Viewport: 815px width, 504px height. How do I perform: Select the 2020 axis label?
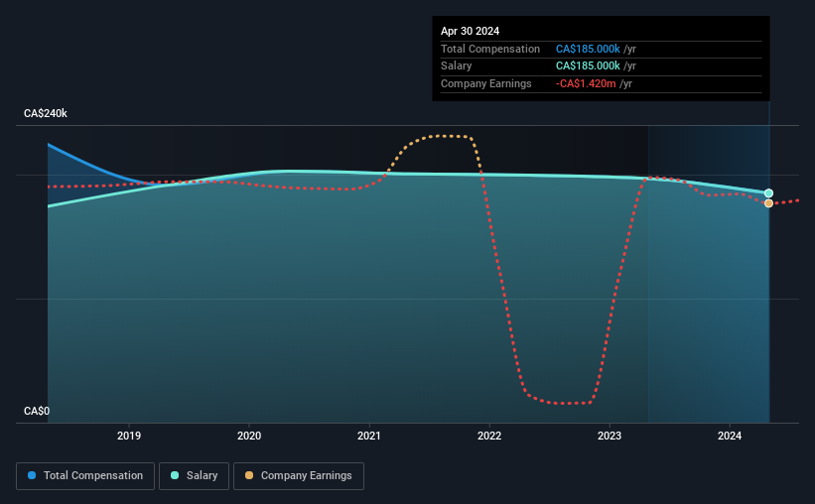[x=249, y=436]
